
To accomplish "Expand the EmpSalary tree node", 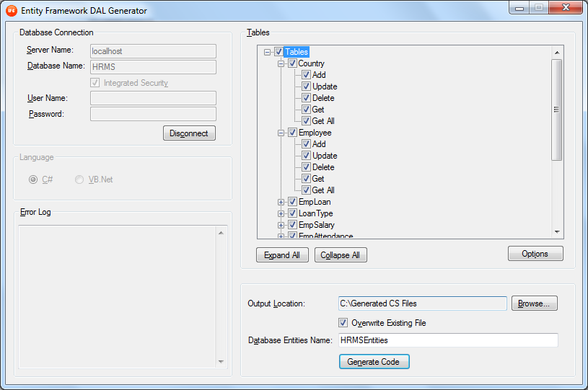I will point(281,225).
